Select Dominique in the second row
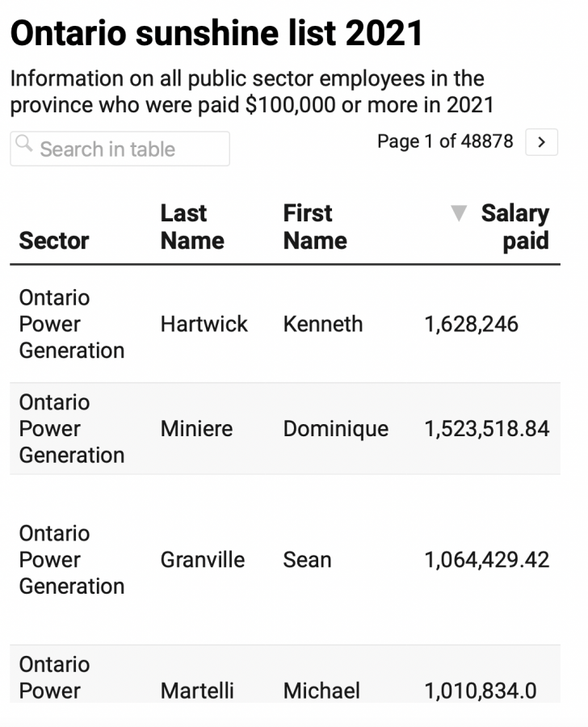The height and width of the screenshot is (727, 588). click(x=335, y=429)
